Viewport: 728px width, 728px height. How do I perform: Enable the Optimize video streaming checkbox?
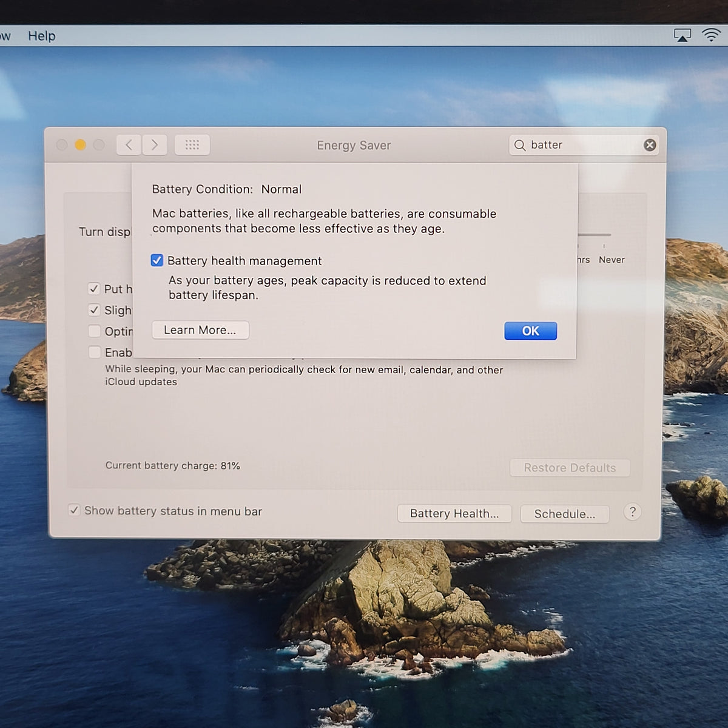(x=94, y=331)
